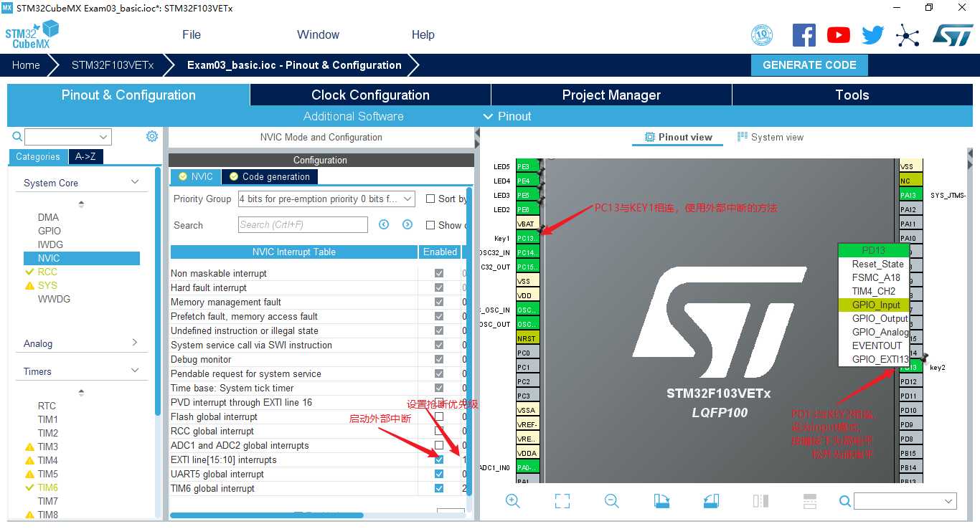The width and height of the screenshot is (980, 529).
Task: Switch to A->Z sorting tab
Action: point(85,156)
